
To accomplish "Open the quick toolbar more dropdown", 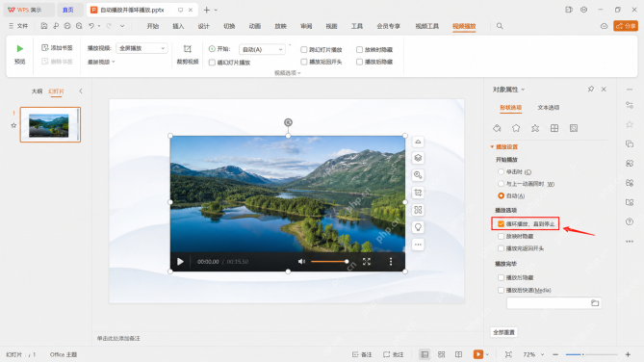I will [x=122, y=26].
